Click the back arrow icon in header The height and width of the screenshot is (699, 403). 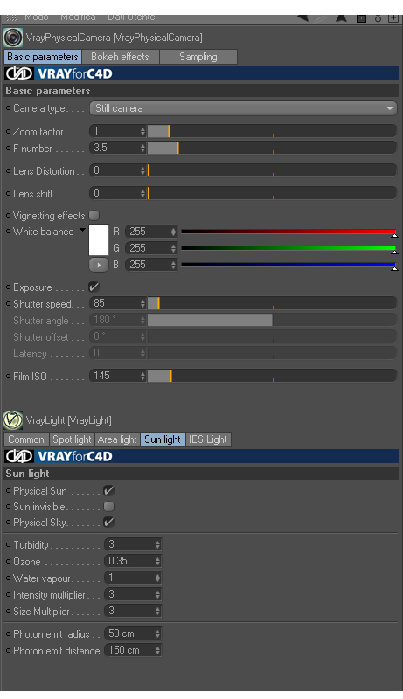[303, 17]
